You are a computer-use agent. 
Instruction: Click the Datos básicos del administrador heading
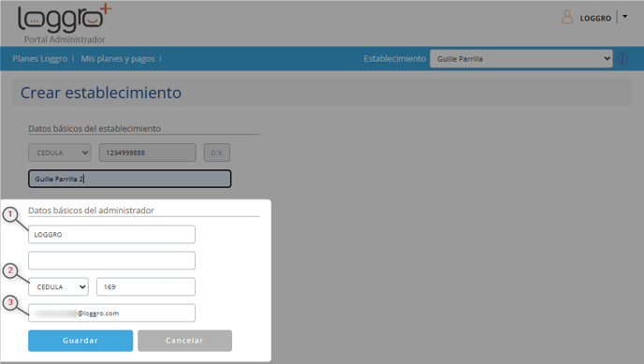click(91, 211)
